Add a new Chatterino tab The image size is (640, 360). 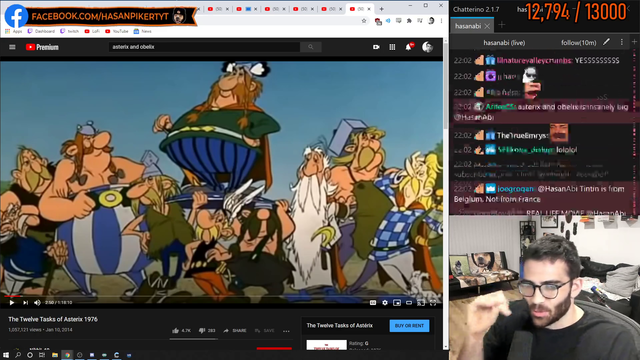pyautogui.click(x=502, y=25)
